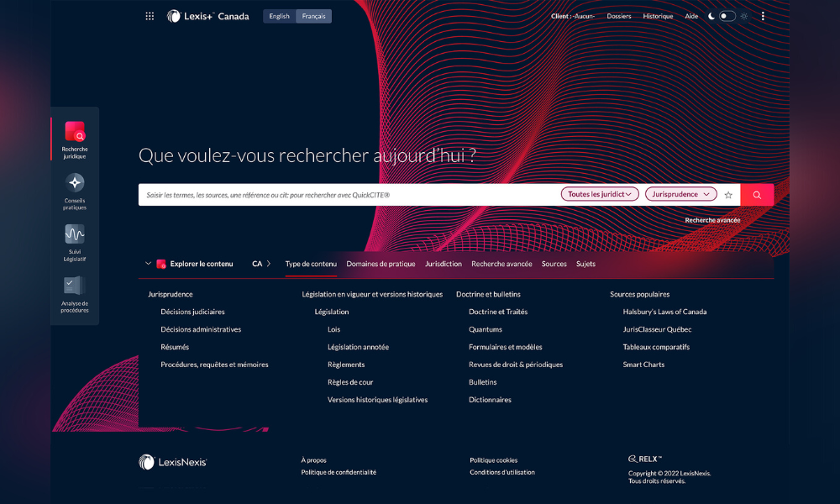Open Doctrine et bulletins heading
The width and height of the screenshot is (840, 504).
488,294
